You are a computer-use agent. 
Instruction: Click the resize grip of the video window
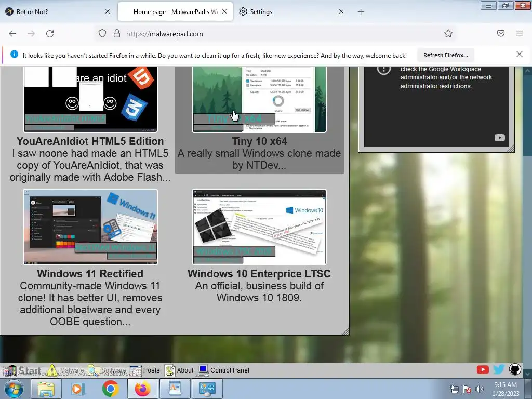pyautogui.click(x=511, y=148)
